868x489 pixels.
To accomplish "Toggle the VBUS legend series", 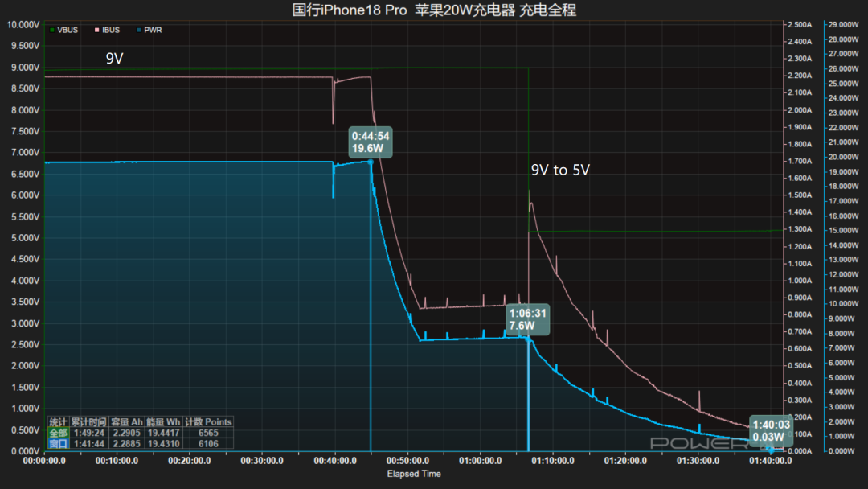I will click(x=63, y=30).
